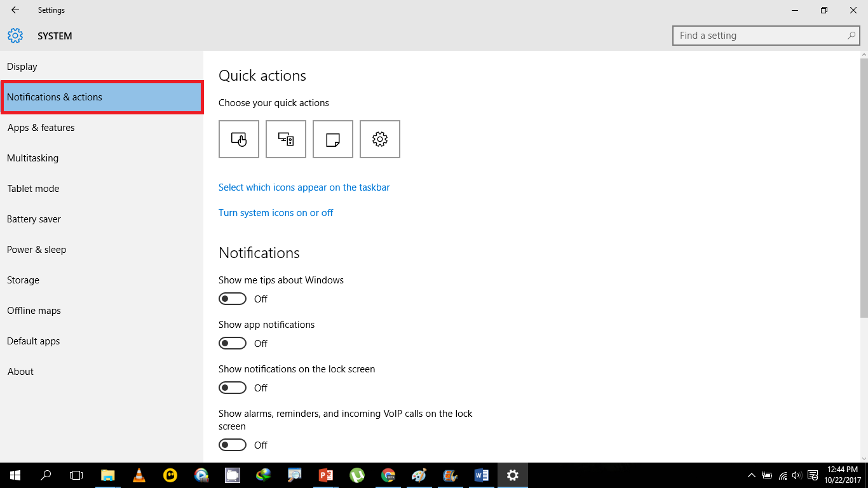This screenshot has height=488, width=868.
Task: Open Microsoft Word from the taskbar
Action: [x=481, y=475]
